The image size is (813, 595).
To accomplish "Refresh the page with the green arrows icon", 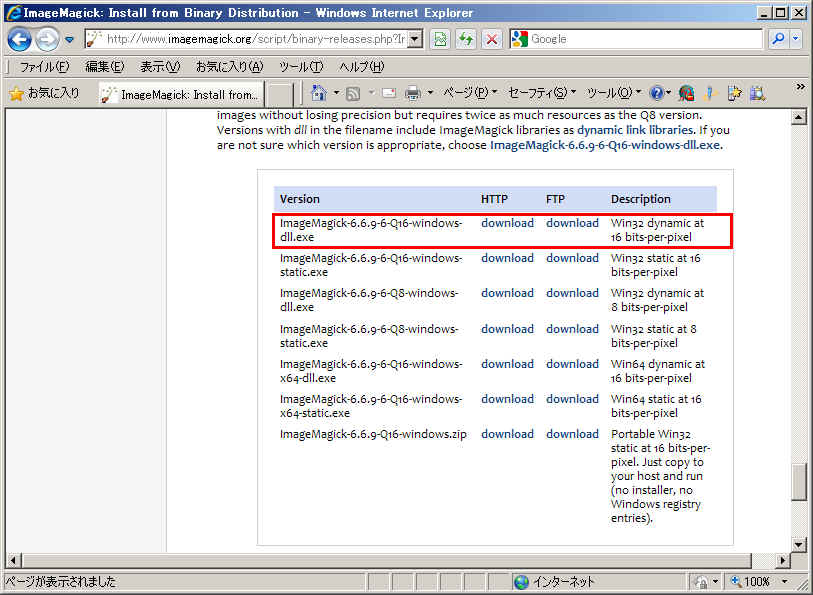I will click(466, 39).
